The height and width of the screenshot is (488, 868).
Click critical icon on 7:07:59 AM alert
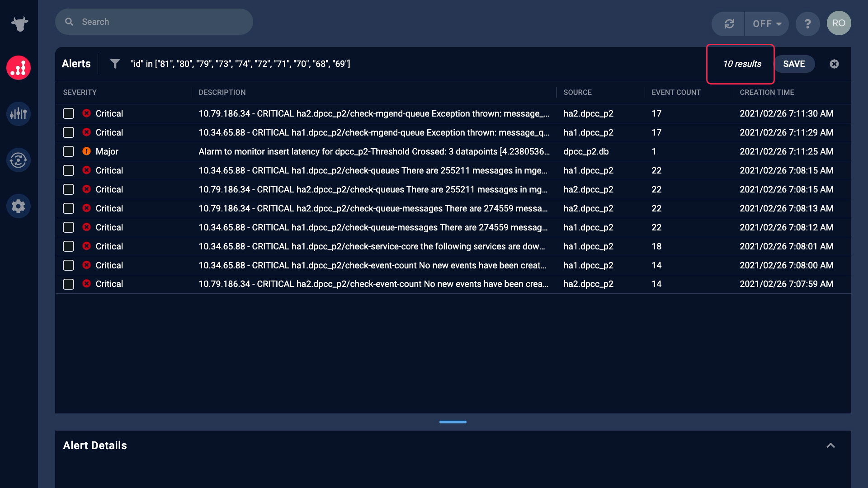click(86, 283)
